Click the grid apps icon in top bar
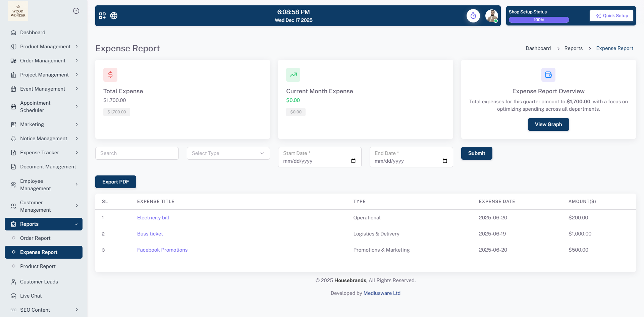644x317 pixels. [x=102, y=16]
